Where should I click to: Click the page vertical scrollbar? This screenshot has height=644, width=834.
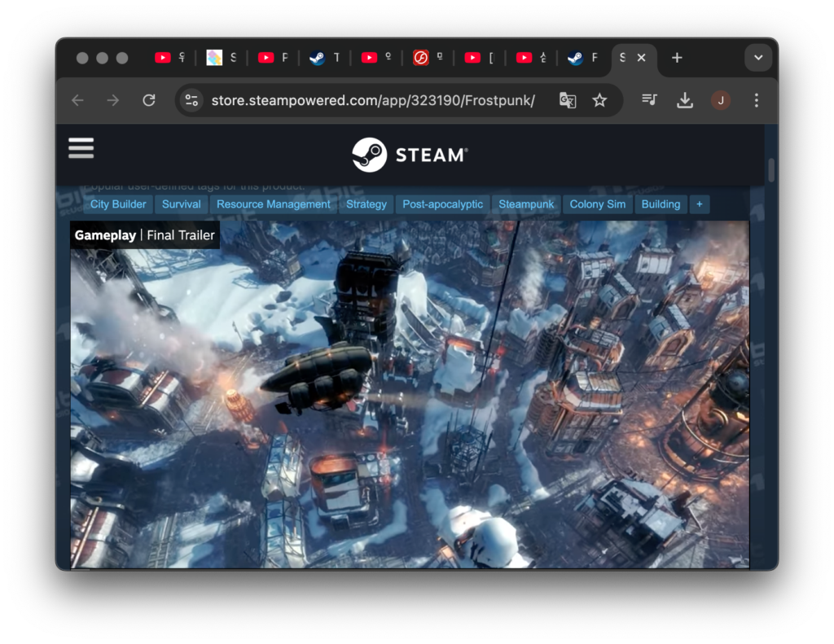(770, 169)
